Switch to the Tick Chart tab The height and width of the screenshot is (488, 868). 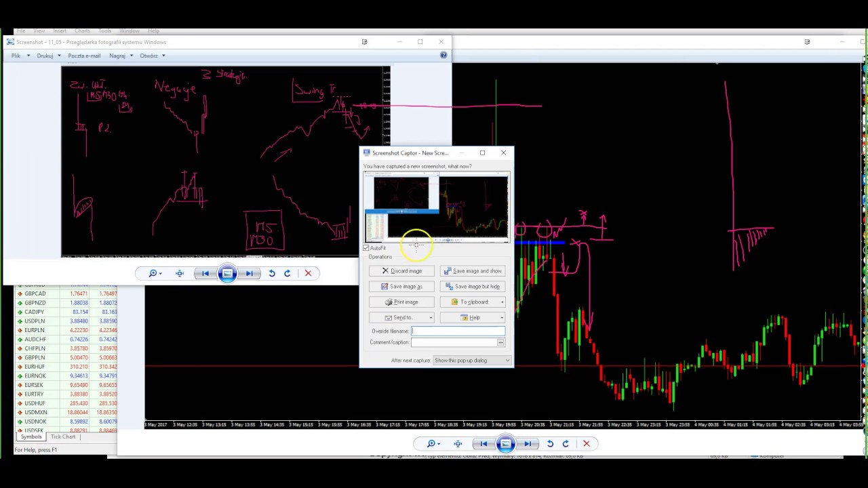point(63,437)
